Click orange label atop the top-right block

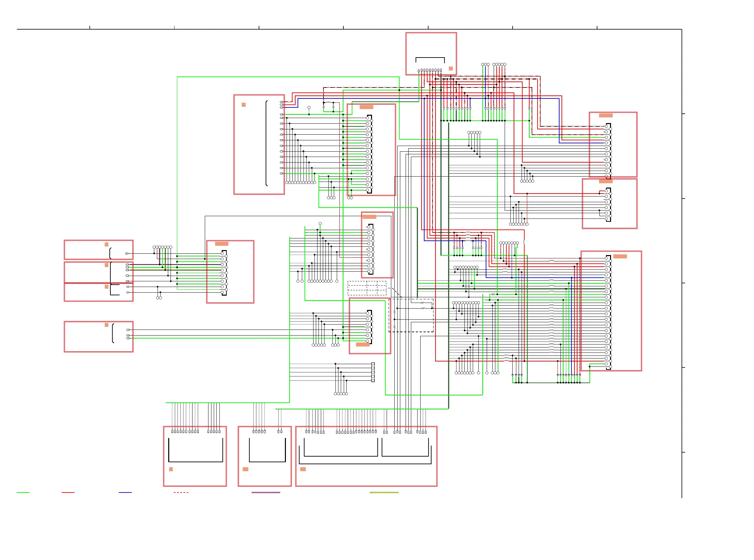pyautogui.click(x=605, y=115)
